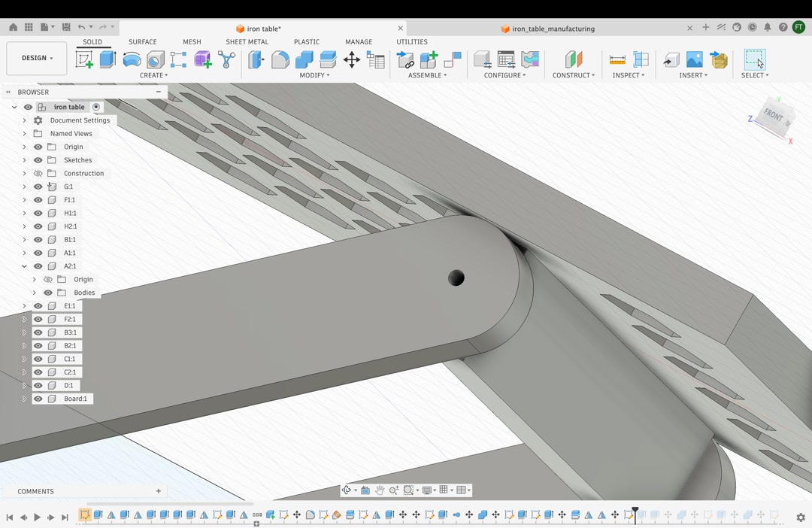Open the INSPECT menu
Screen dimensions: 812x528
(x=628, y=75)
